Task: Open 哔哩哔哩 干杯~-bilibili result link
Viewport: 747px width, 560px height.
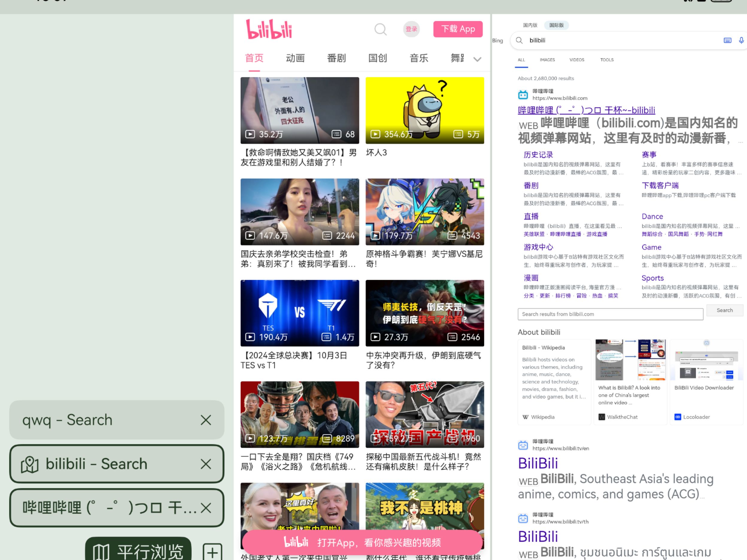Action: point(586,110)
